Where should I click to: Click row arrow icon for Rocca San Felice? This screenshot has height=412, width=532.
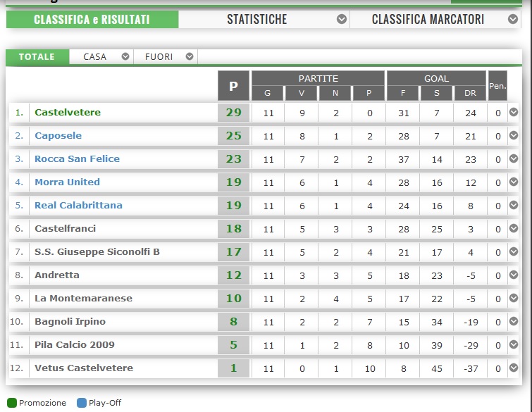514,158
